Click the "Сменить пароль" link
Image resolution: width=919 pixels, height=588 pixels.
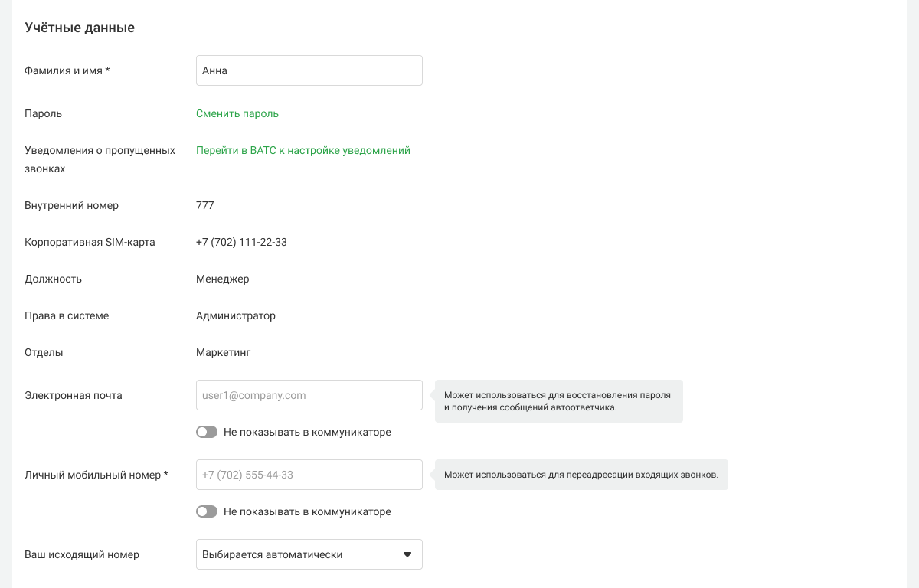coord(237,113)
